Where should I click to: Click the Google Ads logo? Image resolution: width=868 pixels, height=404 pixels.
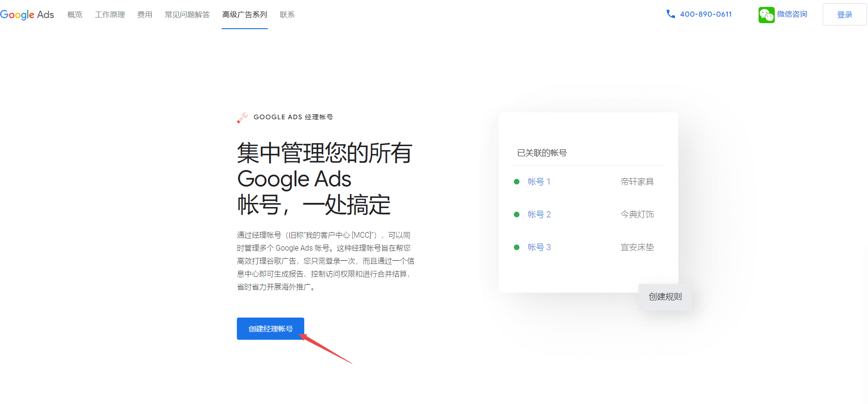[27, 15]
